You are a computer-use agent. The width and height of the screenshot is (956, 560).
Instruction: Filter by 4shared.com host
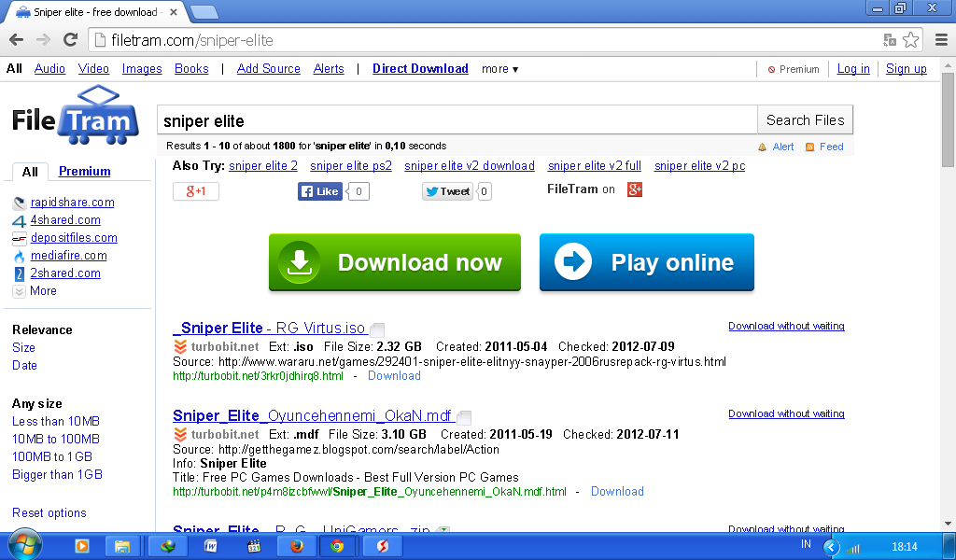pyautogui.click(x=65, y=220)
